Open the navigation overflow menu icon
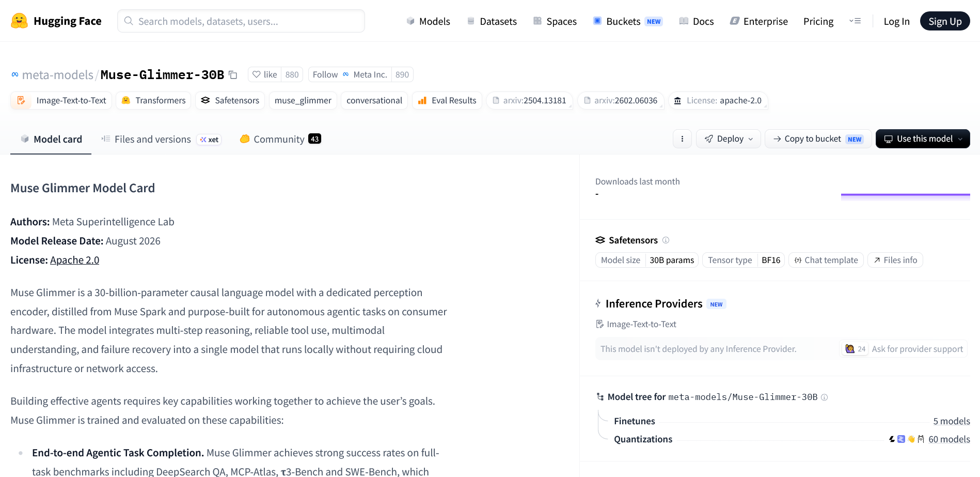Viewport: 980px width, 477px height. (855, 21)
